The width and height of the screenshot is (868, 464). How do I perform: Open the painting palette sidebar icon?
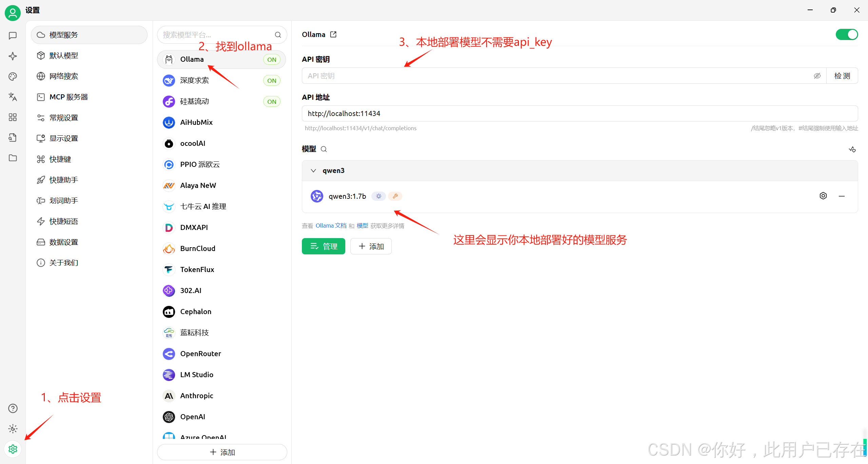(x=13, y=76)
